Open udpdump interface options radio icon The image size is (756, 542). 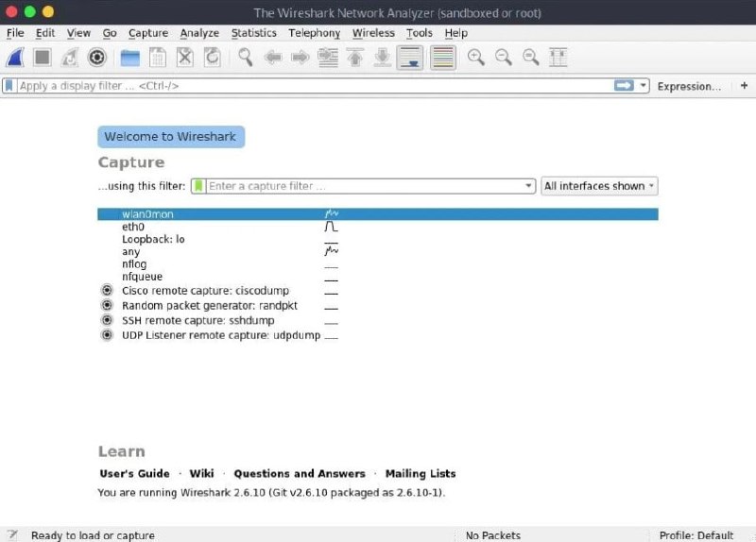(x=107, y=335)
